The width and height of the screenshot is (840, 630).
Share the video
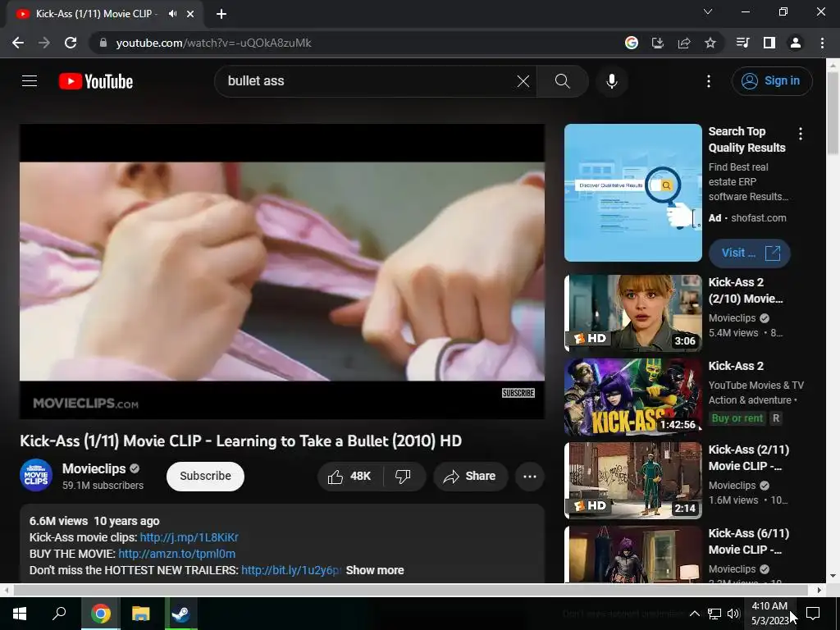470,477
